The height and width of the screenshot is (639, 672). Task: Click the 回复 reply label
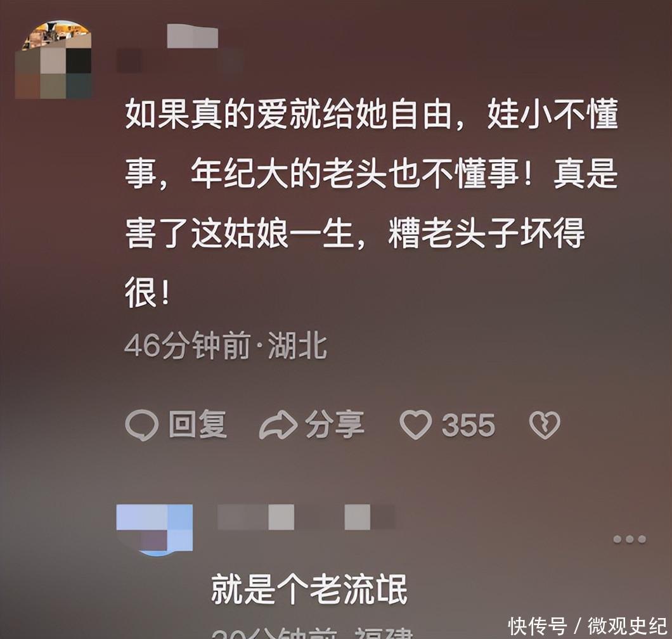(198, 425)
